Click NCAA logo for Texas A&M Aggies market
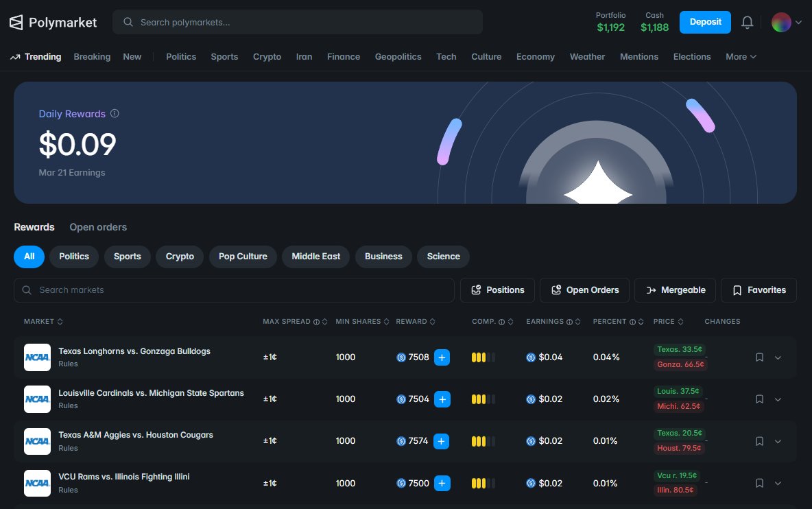Screen dimensions: 812x509 pyautogui.click(x=37, y=441)
